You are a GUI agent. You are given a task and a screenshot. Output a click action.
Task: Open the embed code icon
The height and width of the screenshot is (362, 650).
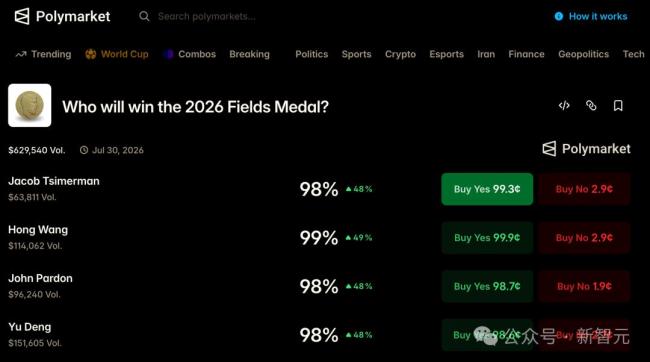(x=564, y=106)
